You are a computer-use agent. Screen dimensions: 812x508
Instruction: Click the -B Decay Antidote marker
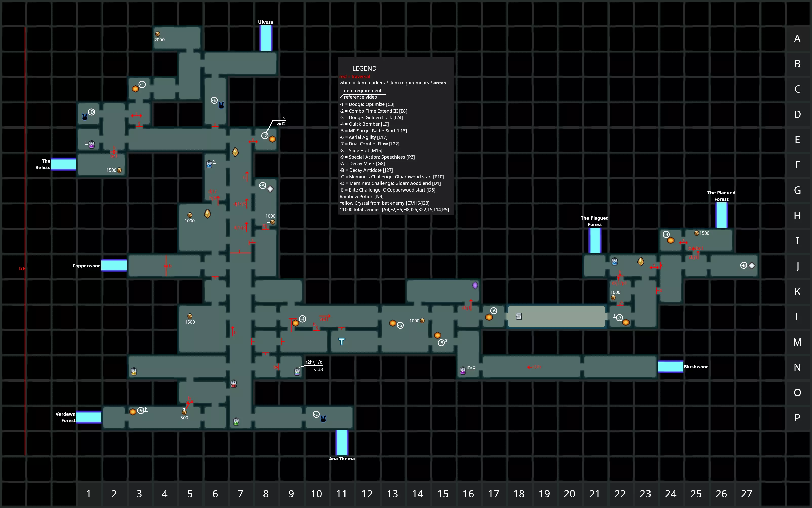(743, 265)
